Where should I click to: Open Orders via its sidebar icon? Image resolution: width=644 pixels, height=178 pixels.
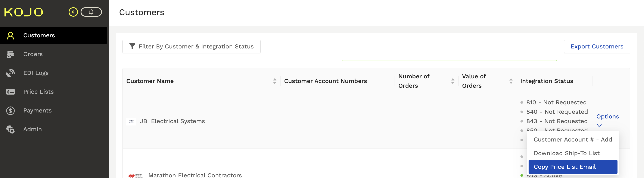pos(10,54)
